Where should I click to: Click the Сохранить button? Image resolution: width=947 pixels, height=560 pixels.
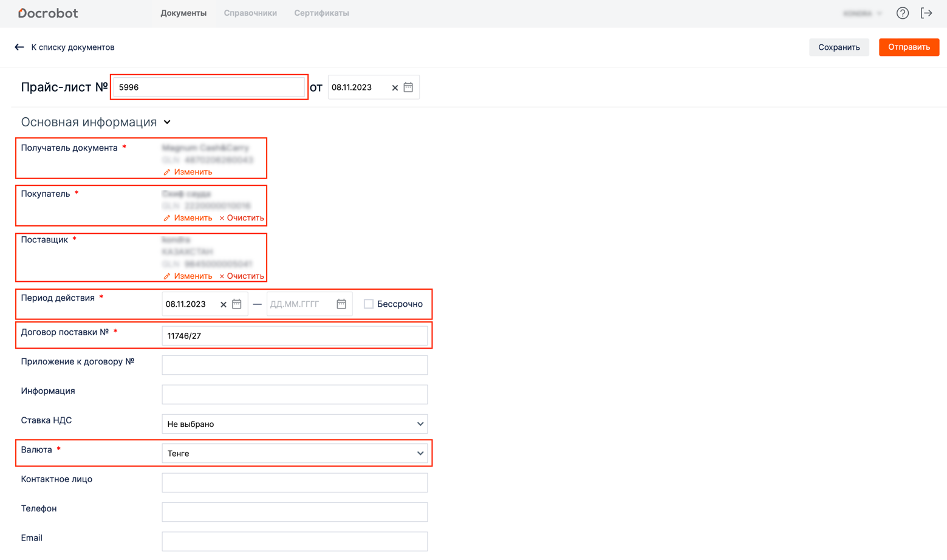838,47
